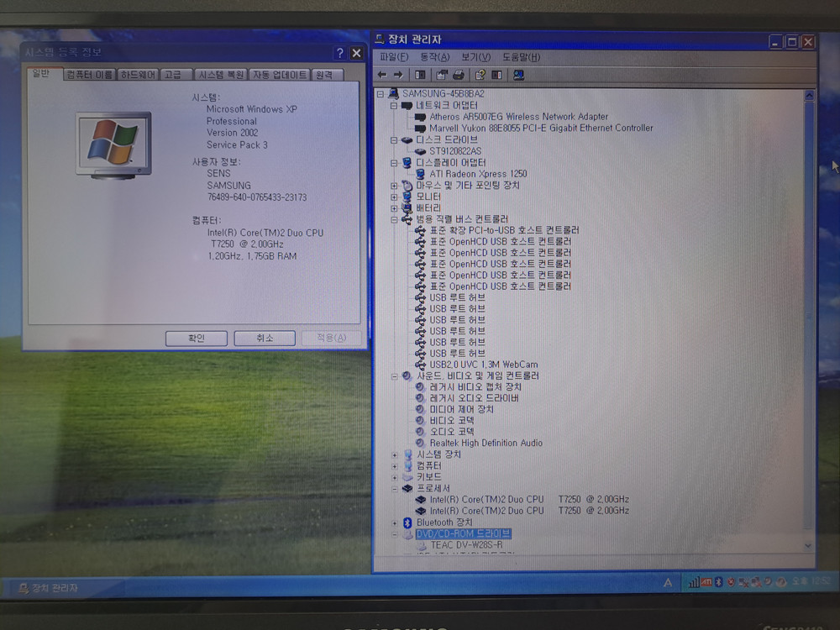Click the Bluetooth tray icon in taskbar

tap(719, 582)
